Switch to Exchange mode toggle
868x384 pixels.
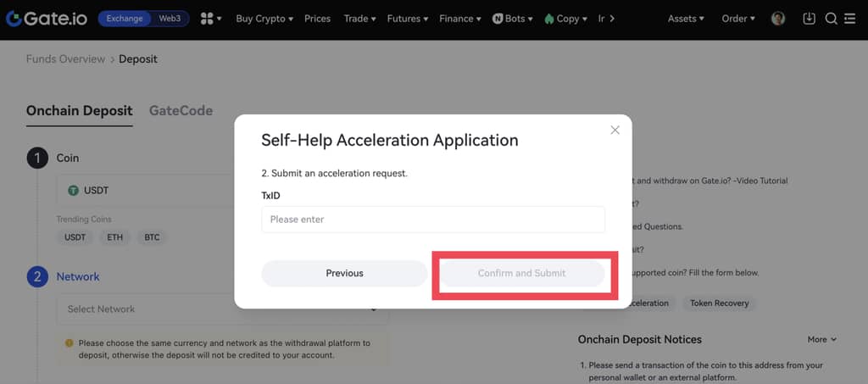click(x=125, y=19)
